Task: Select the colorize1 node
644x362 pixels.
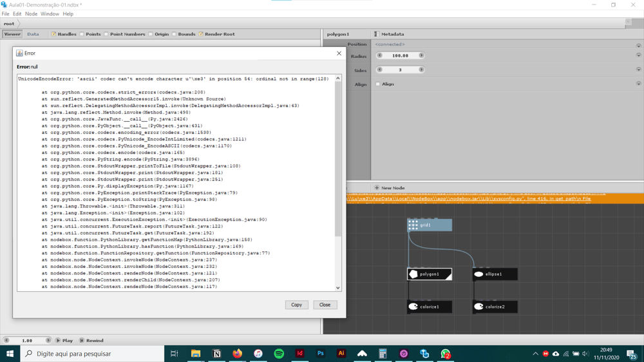Action: [x=430, y=307]
